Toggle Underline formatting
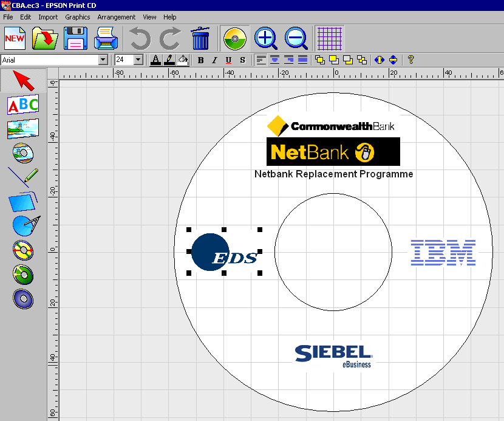The image size is (504, 421). pos(228,60)
